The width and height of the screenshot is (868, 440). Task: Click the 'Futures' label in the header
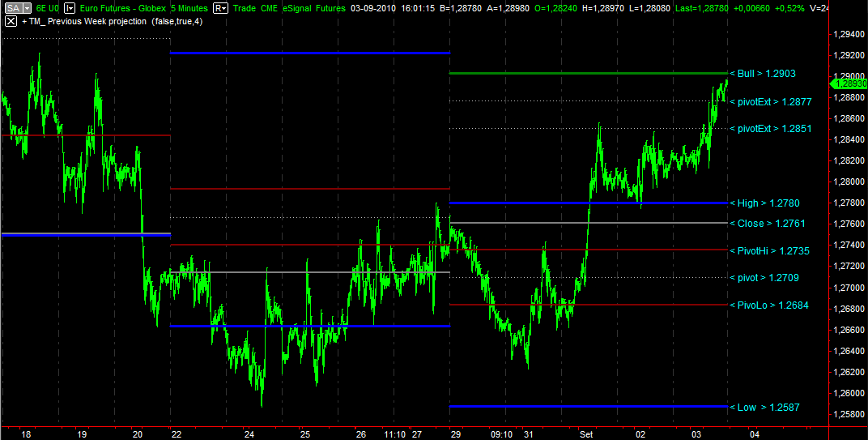tap(331, 8)
